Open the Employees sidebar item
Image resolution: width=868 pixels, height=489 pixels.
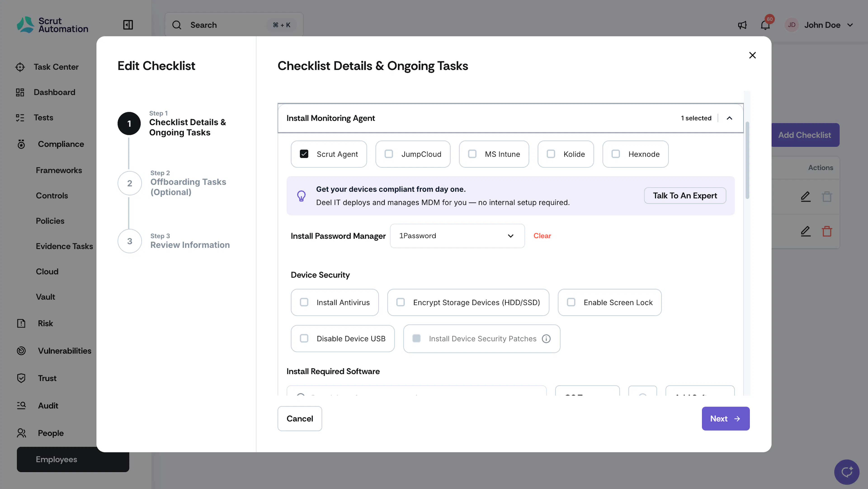pos(73,459)
